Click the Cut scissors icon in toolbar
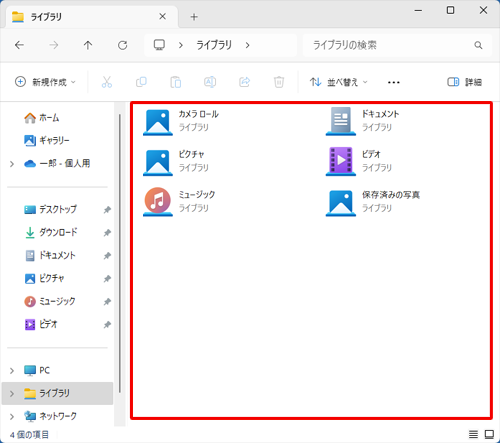 107,82
